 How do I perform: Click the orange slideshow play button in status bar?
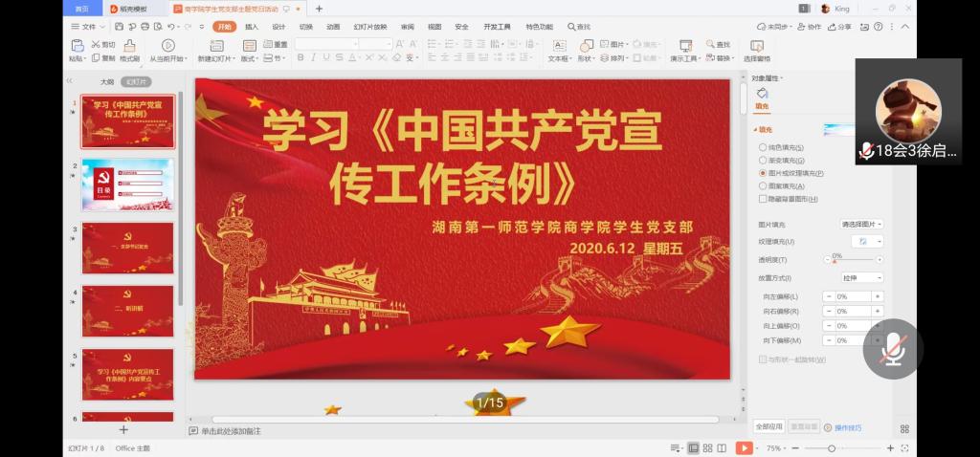click(744, 447)
